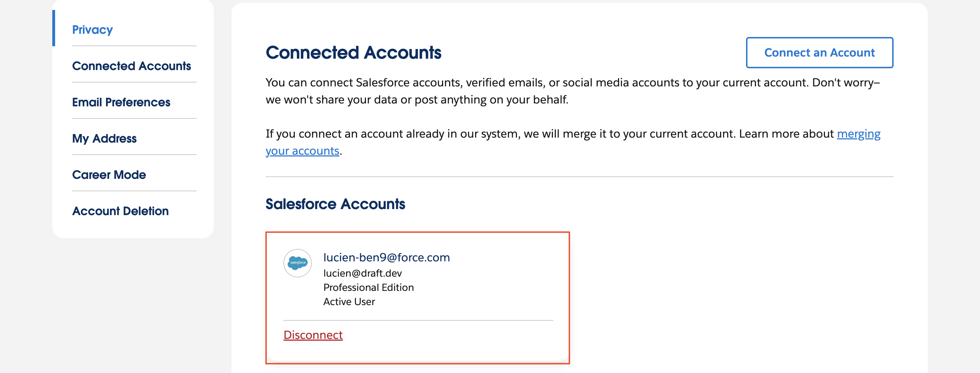Click the lucien@draft.dev email text
980x373 pixels.
(363, 273)
